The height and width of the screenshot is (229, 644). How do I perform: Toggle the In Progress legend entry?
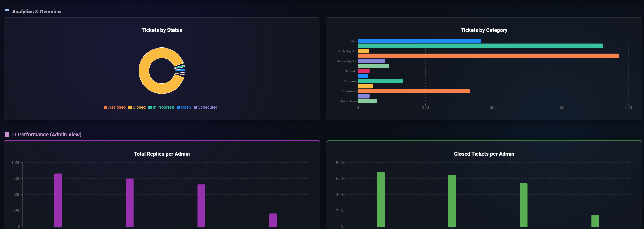click(x=161, y=107)
